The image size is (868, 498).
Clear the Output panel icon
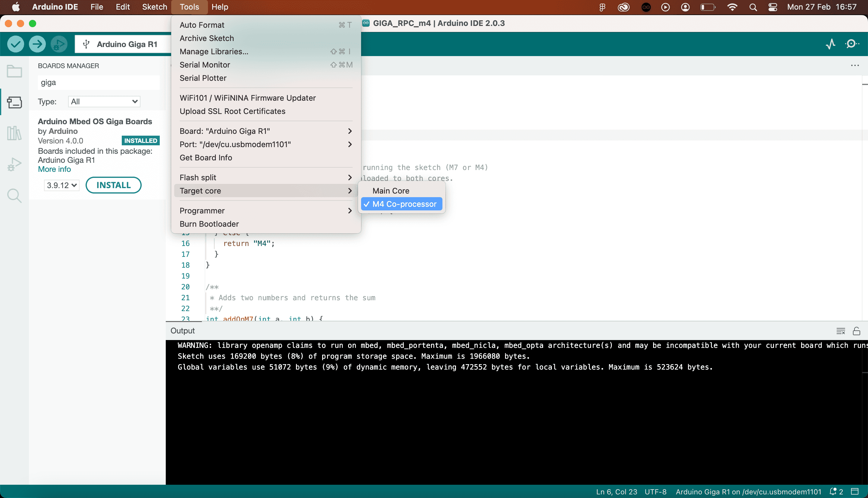[x=841, y=331]
